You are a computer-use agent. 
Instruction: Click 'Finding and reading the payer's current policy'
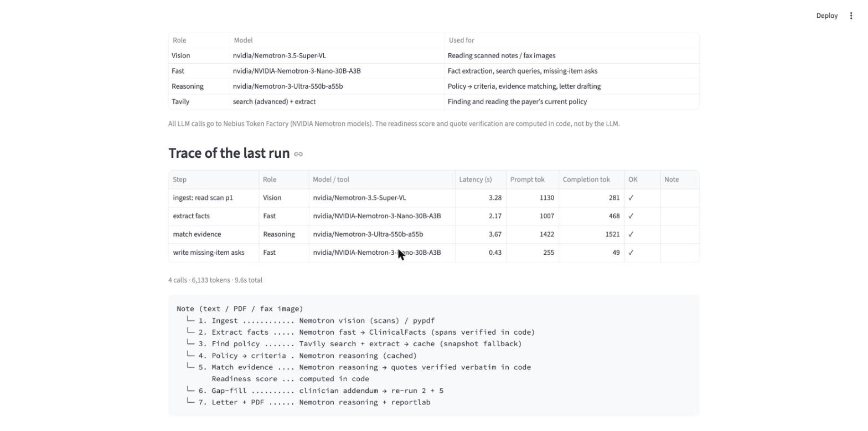pyautogui.click(x=572, y=102)
